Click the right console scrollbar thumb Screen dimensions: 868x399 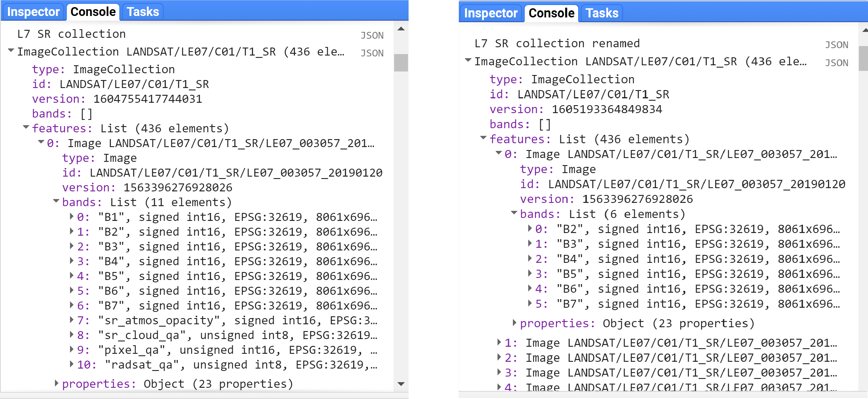tap(864, 58)
